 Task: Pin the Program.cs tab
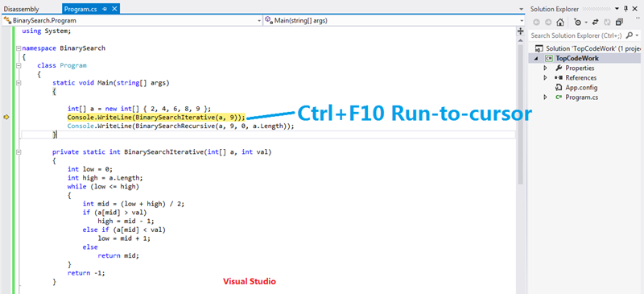(x=105, y=9)
